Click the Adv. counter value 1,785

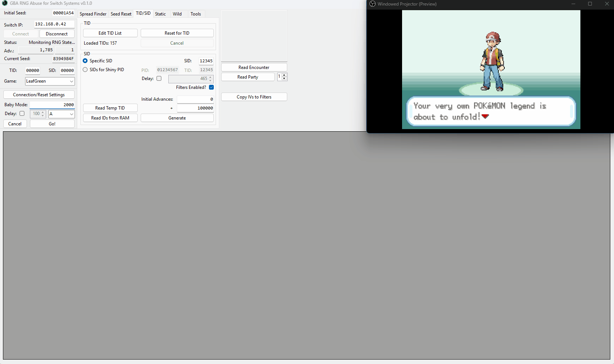pyautogui.click(x=36, y=50)
